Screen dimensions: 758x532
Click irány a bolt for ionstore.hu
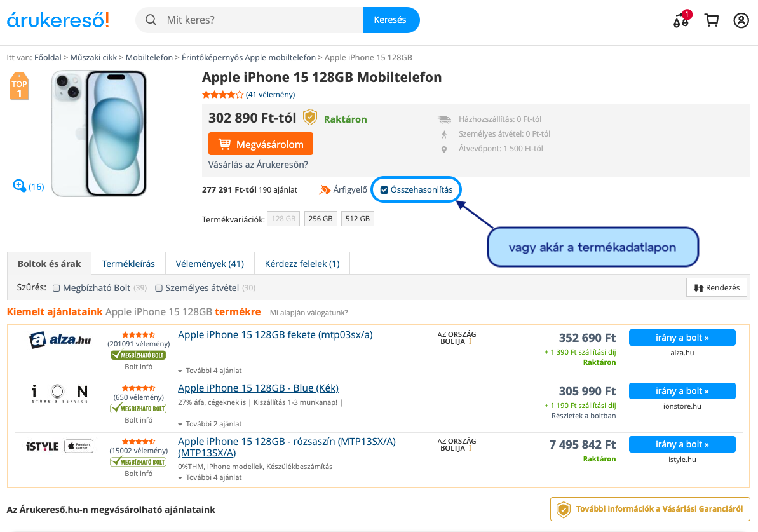pos(682,391)
